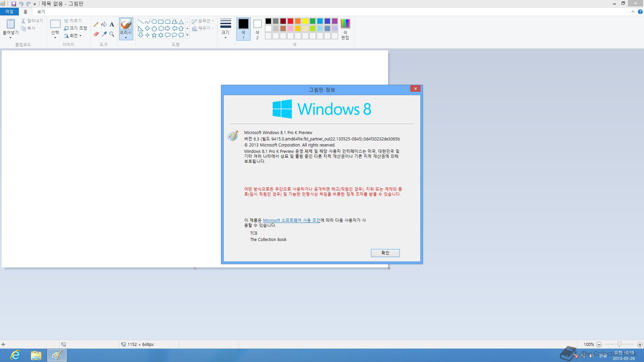Pick the green color swatch
The height and width of the screenshot is (362, 644).
click(x=313, y=21)
